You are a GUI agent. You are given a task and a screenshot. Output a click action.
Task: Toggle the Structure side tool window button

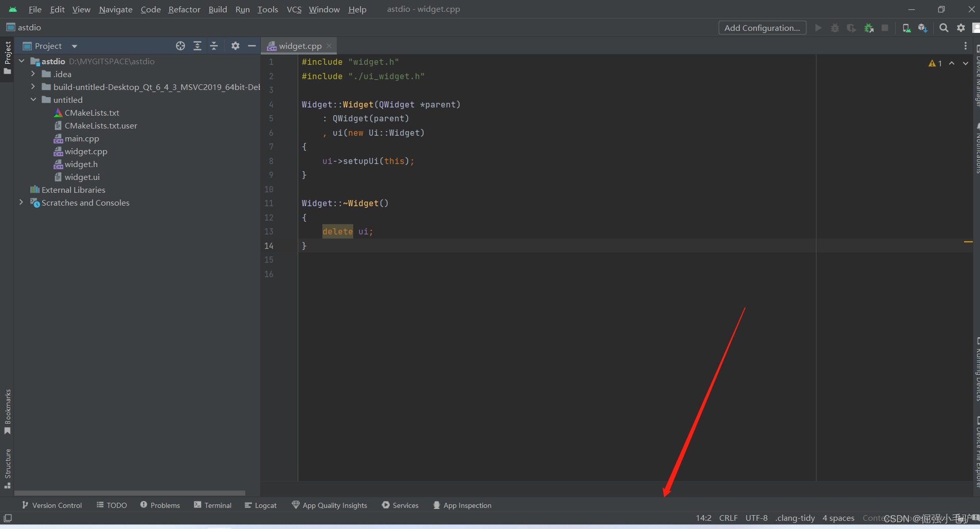7,468
